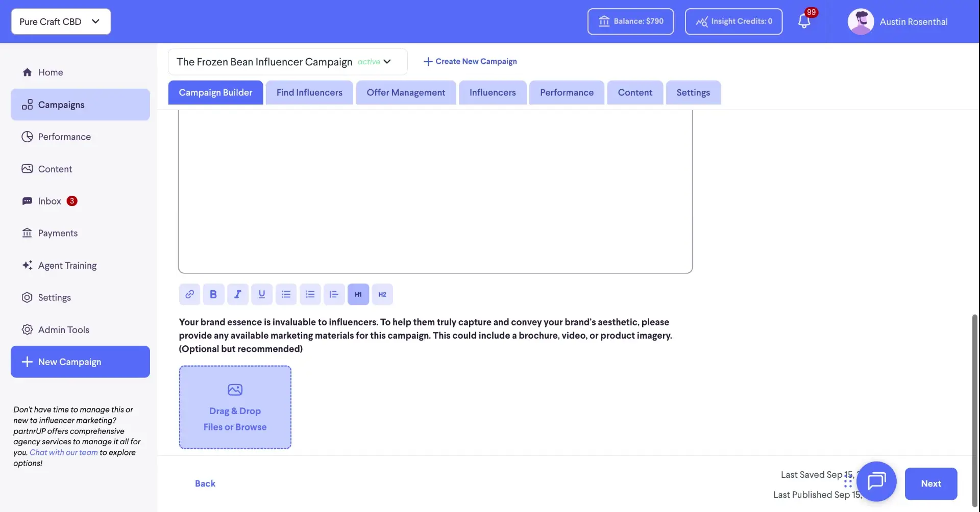Toggle bold formatting in the editor

pyautogui.click(x=213, y=294)
